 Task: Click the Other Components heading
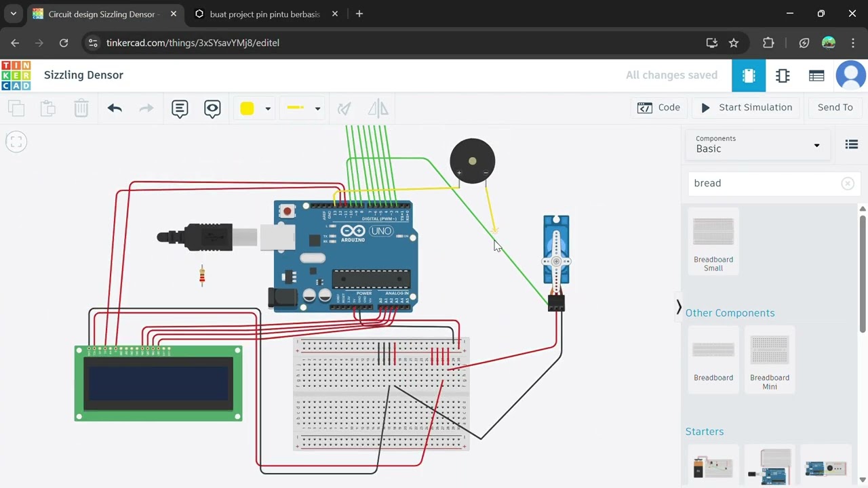click(730, 313)
